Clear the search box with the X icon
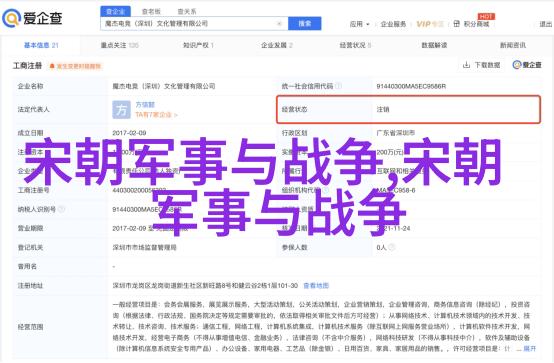Viewport: 554px width, 363px height. point(279,24)
